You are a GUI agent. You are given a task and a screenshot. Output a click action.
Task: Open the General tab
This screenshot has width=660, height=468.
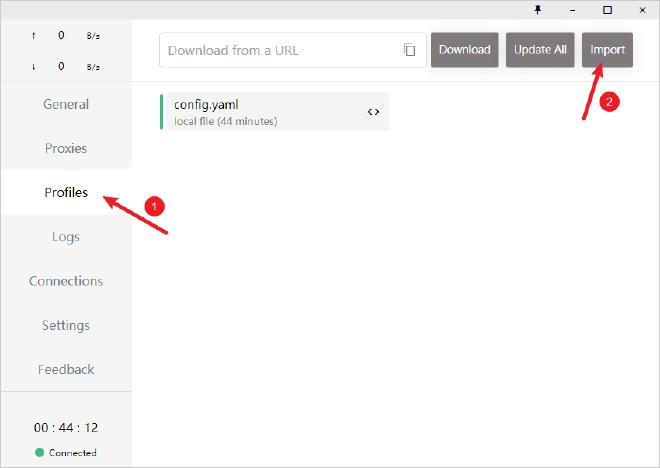coord(66,104)
